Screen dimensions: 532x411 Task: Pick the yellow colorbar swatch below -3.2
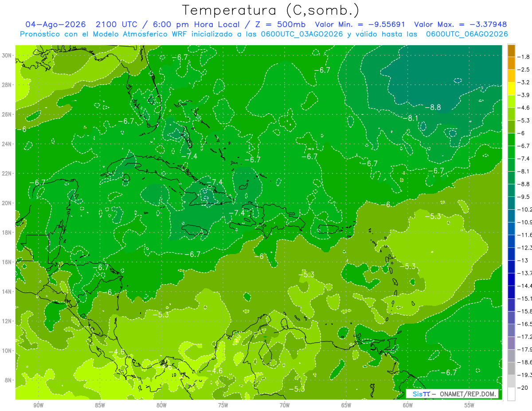(511, 89)
